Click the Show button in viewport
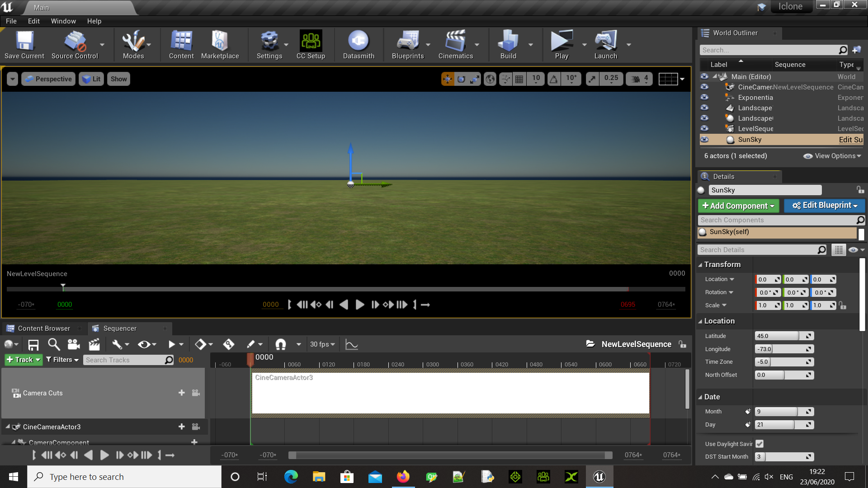868x488 pixels. (118, 79)
